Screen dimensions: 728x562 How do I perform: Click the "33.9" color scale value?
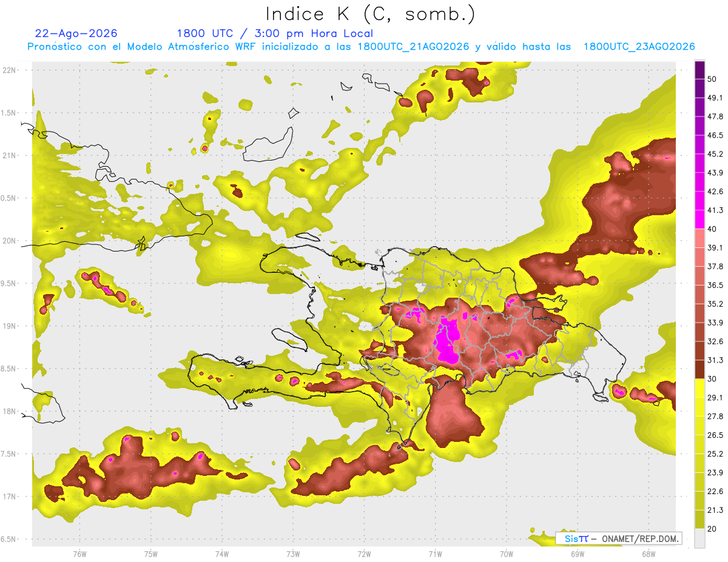click(x=715, y=323)
